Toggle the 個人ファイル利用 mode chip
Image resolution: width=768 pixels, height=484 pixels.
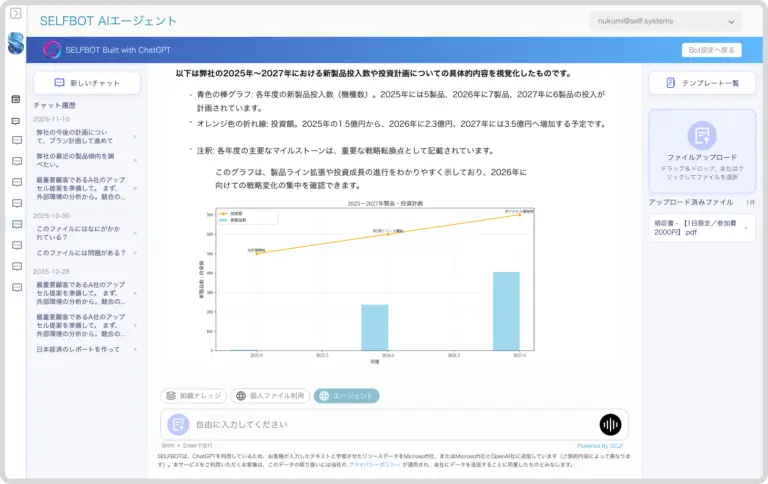point(270,396)
